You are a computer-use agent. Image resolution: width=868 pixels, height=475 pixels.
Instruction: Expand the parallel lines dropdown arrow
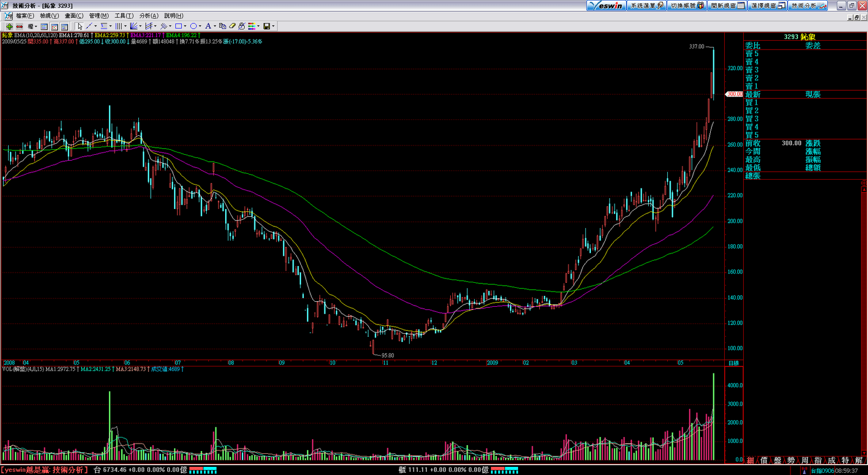pyautogui.click(x=170, y=26)
